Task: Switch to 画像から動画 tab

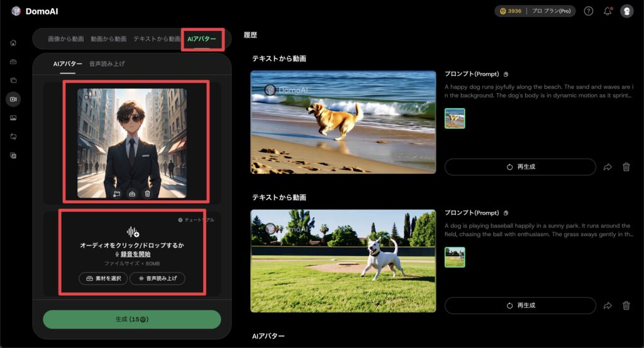Action: pyautogui.click(x=65, y=39)
